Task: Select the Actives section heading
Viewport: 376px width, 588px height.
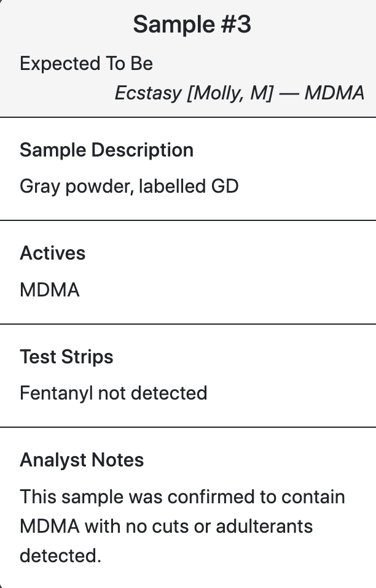Action: point(53,253)
